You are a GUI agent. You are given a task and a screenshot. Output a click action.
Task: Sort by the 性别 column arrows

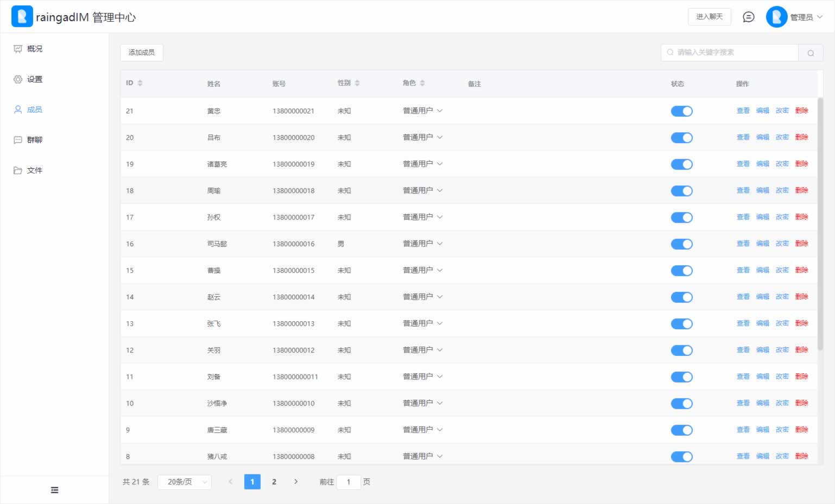point(357,83)
